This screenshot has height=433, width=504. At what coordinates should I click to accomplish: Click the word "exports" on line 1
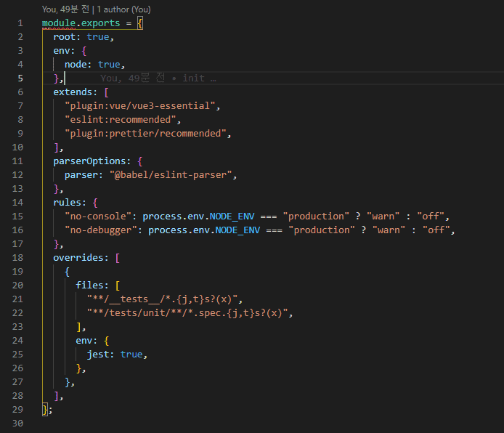click(101, 23)
